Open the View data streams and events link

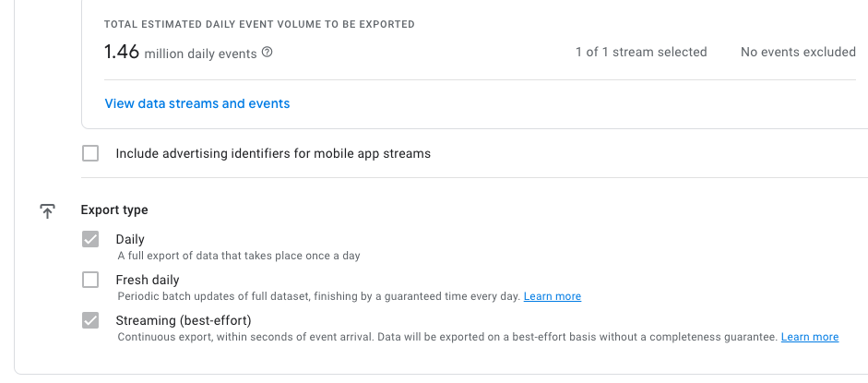point(197,103)
